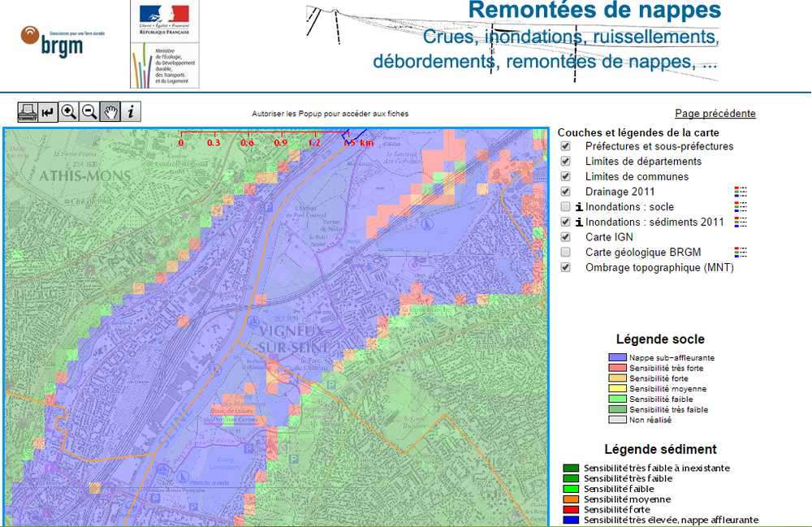Open legend icon for Inondations : sédiments 2011
The image size is (812, 527).
pyautogui.click(x=742, y=221)
